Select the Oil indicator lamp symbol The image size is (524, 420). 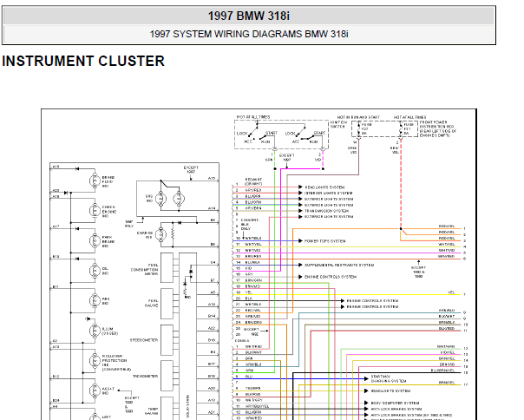click(95, 271)
